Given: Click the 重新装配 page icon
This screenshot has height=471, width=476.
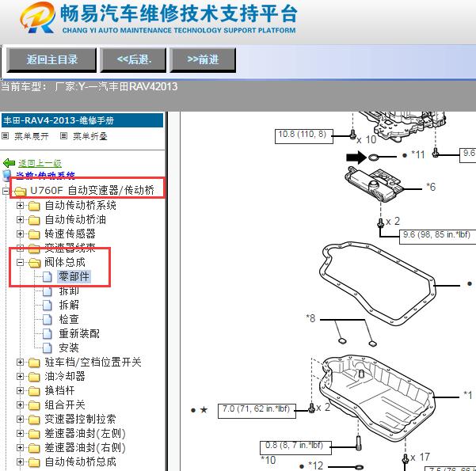Looking at the screenshot, I should point(47,334).
